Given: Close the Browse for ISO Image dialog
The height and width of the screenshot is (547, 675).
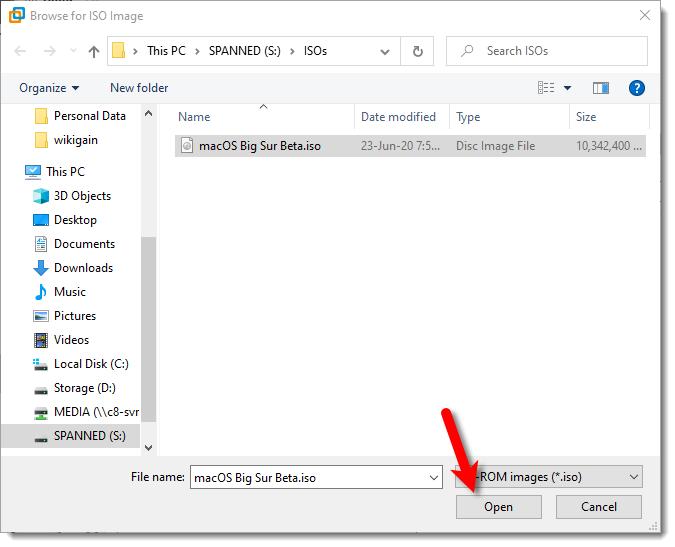Looking at the screenshot, I should point(644,15).
